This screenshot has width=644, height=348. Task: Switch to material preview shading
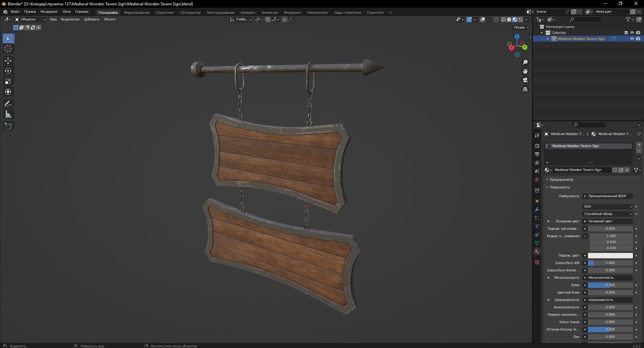[x=514, y=19]
